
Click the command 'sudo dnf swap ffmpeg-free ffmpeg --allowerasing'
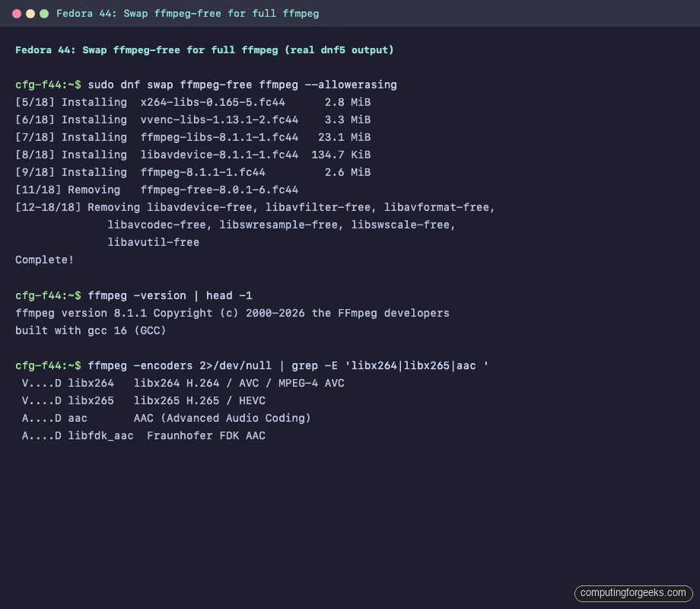tap(243, 85)
